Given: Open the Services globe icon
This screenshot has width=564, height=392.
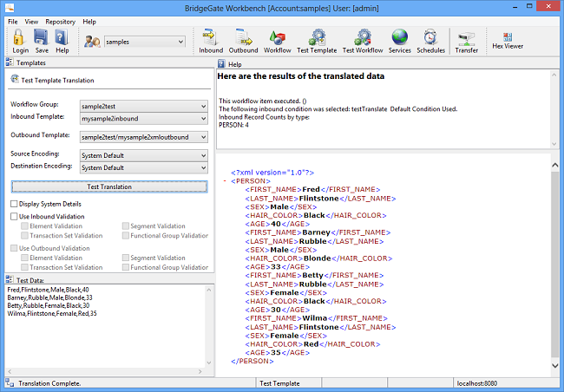Looking at the screenshot, I should (400, 37).
